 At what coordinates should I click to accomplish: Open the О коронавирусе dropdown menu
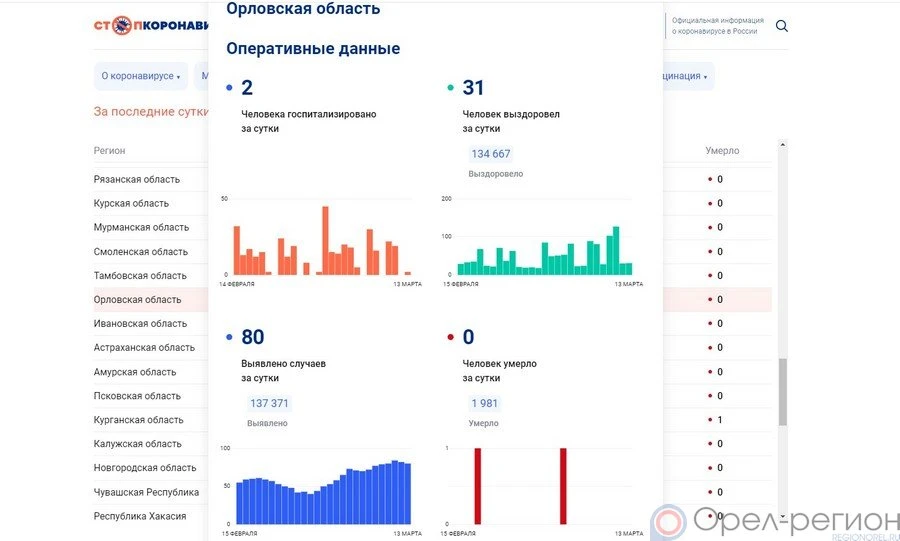140,76
